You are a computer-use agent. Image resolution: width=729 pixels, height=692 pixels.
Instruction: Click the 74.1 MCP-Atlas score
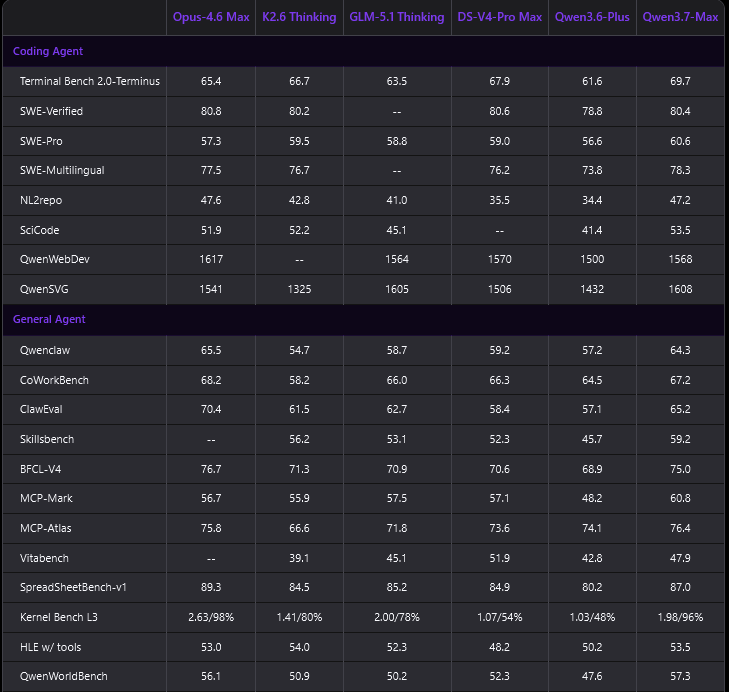pos(592,528)
